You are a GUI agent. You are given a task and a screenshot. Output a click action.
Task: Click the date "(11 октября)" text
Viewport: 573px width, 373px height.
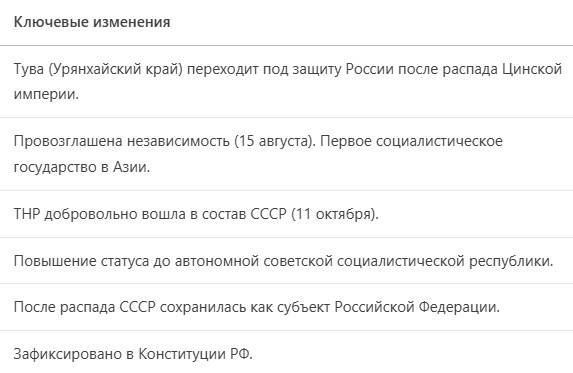335,214
